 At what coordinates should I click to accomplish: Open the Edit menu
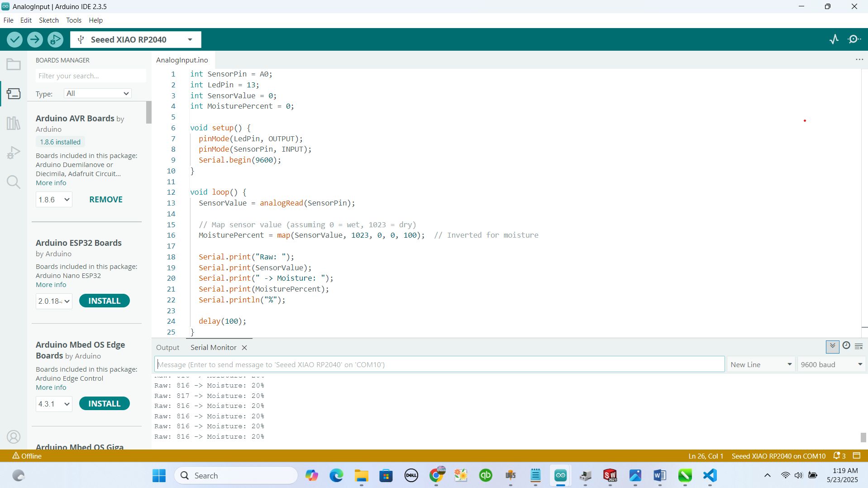coord(26,20)
